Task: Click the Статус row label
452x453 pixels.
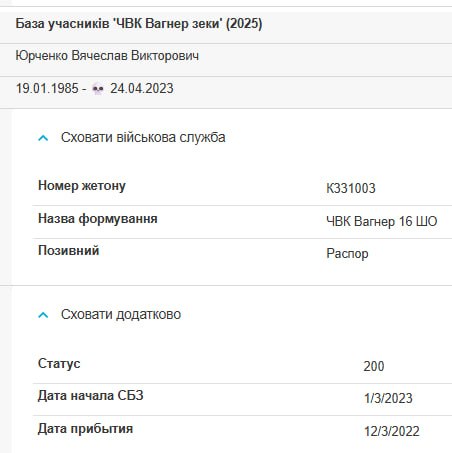Action: point(59,363)
